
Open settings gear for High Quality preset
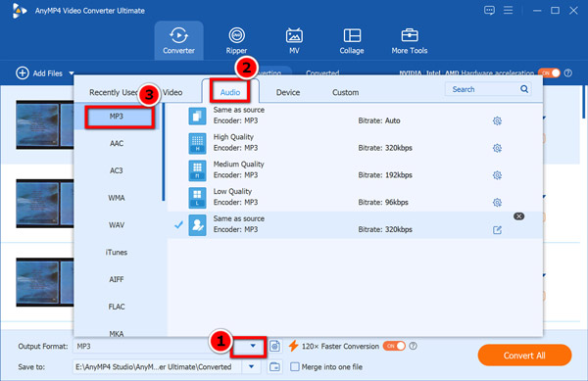coord(497,148)
